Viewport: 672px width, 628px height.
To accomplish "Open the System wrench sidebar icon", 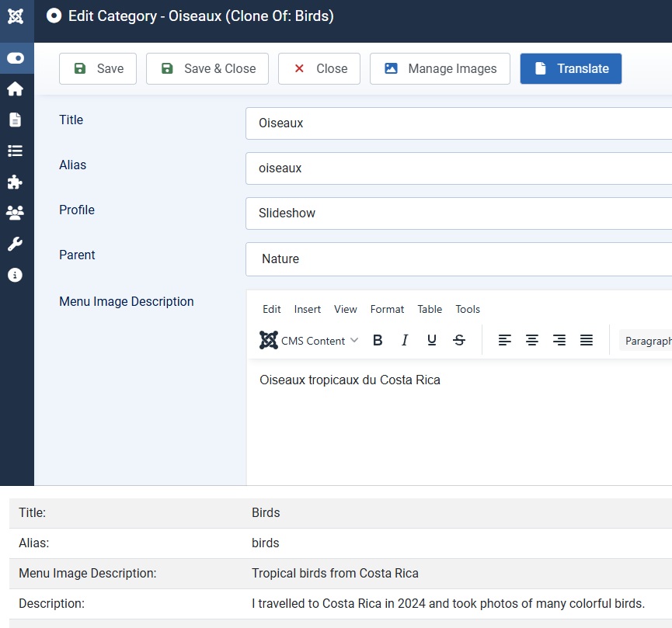I will (15, 245).
